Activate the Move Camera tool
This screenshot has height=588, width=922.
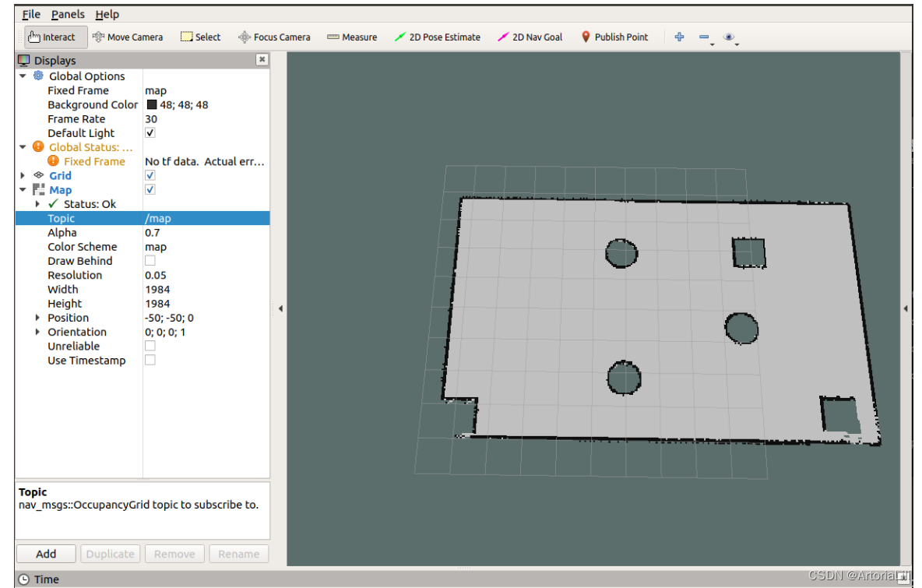click(128, 37)
